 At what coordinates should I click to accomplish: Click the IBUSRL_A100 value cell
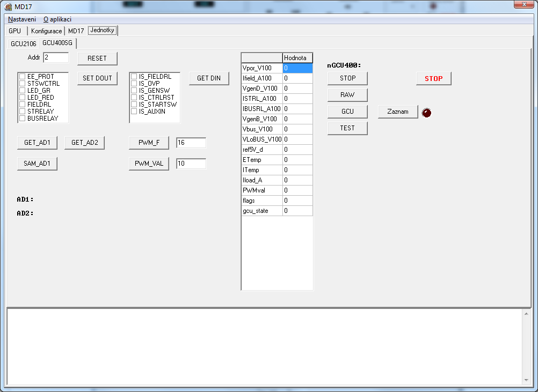tap(298, 109)
